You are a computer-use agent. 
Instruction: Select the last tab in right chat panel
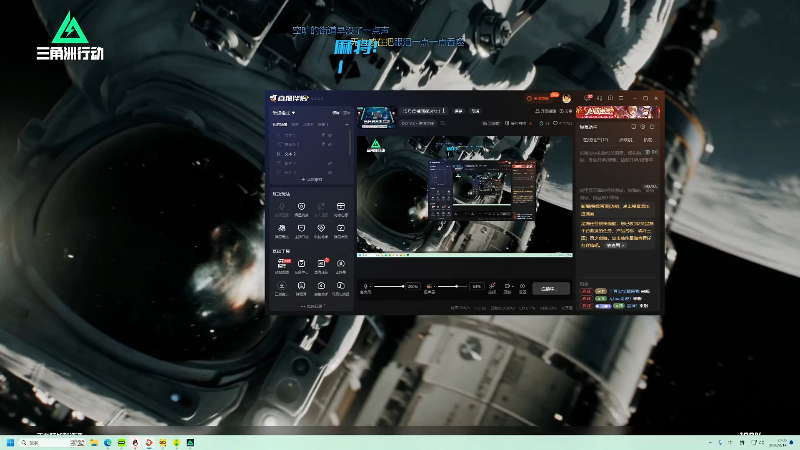[x=648, y=140]
